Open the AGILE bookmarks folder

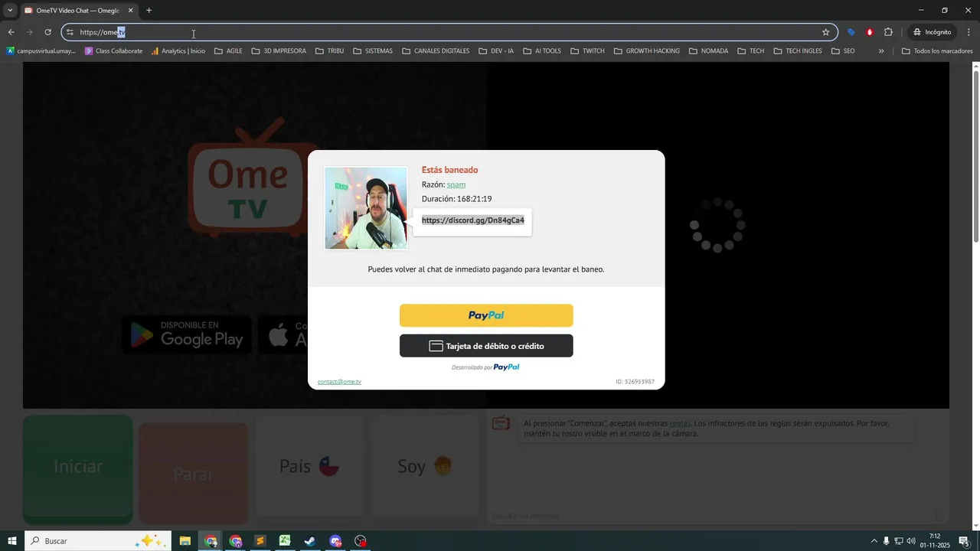[x=228, y=51]
